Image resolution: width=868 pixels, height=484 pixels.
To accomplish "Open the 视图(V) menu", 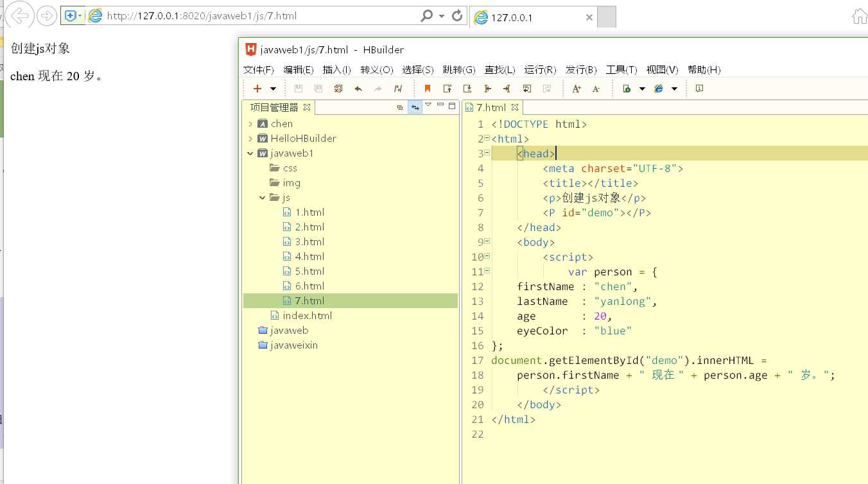I will click(663, 69).
